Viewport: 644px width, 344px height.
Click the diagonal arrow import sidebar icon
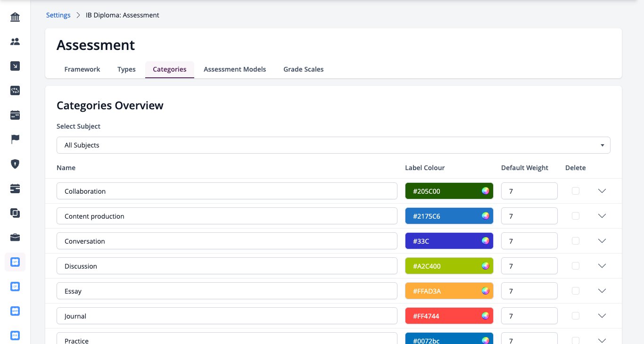pyautogui.click(x=15, y=66)
